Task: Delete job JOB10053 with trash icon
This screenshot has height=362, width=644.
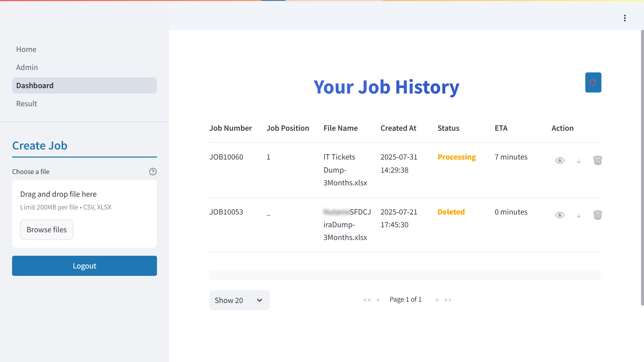Action: (x=597, y=215)
